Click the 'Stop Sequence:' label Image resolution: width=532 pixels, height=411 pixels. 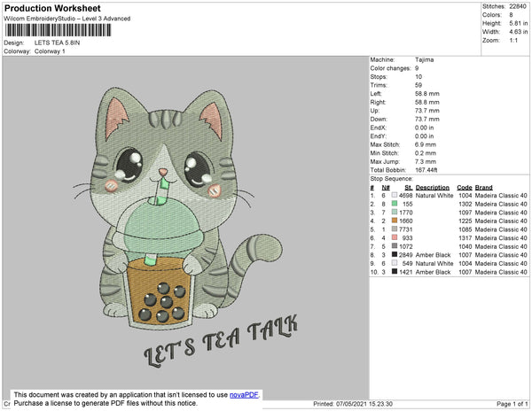392,179
